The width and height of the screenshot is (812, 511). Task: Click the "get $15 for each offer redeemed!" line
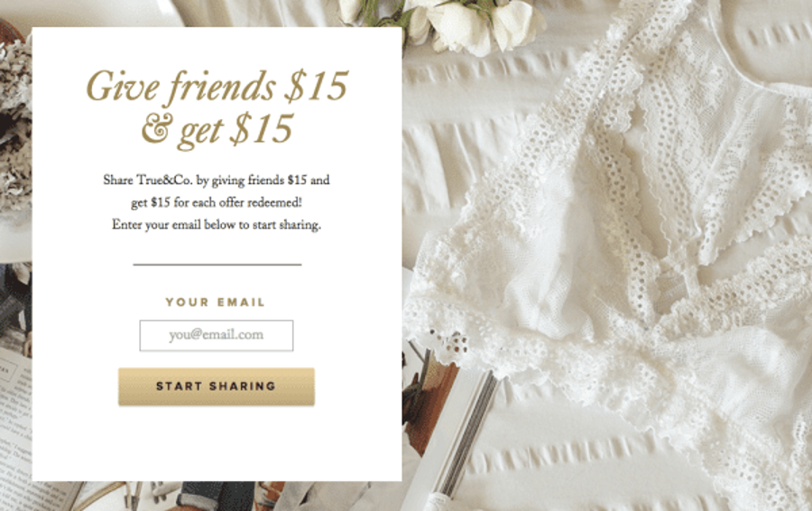217,202
